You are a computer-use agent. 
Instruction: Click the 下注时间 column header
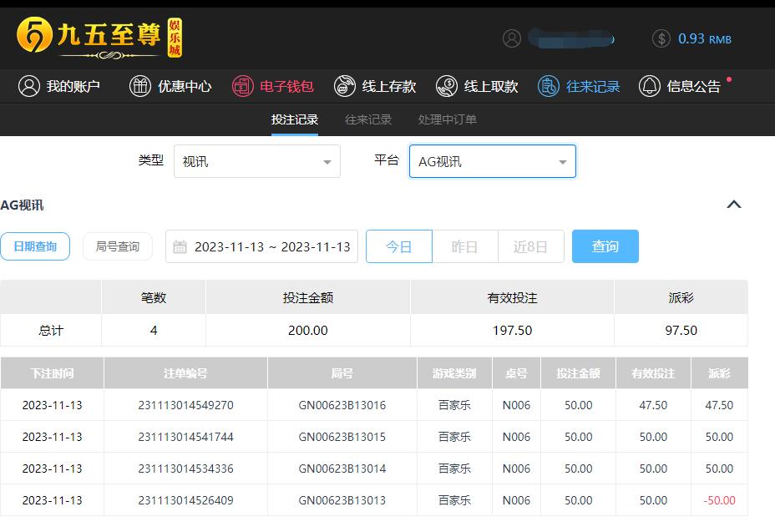coord(52,373)
